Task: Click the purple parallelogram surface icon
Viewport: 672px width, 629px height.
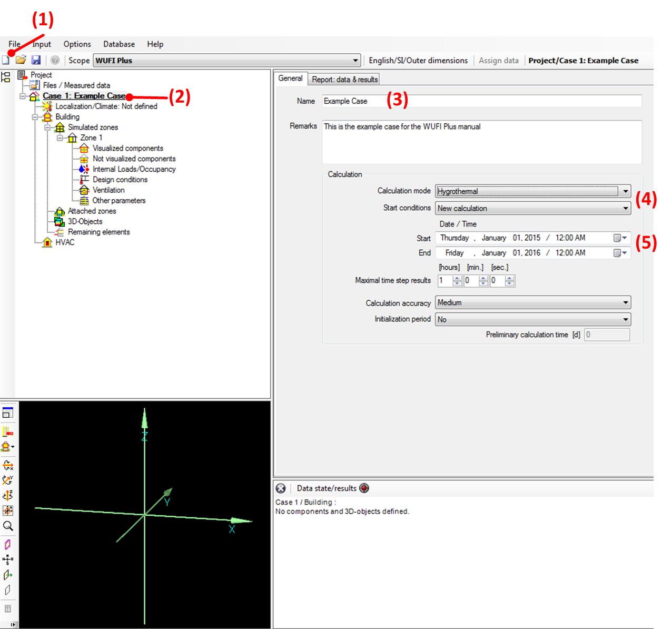Action: click(x=7, y=544)
